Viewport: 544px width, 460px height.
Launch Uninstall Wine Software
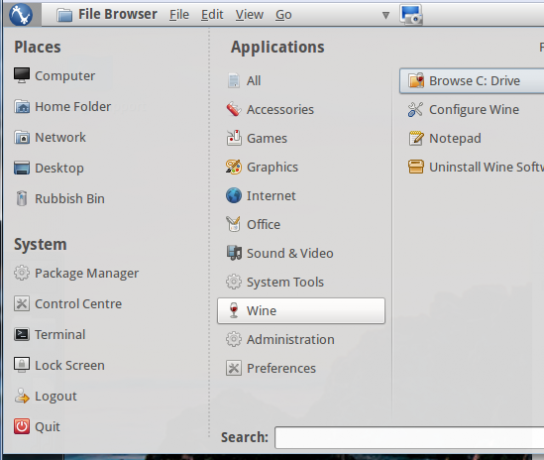(472, 167)
